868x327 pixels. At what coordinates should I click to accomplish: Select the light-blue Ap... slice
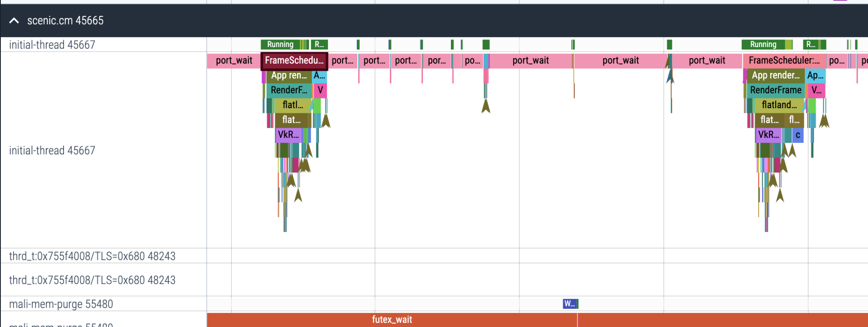tap(815, 75)
